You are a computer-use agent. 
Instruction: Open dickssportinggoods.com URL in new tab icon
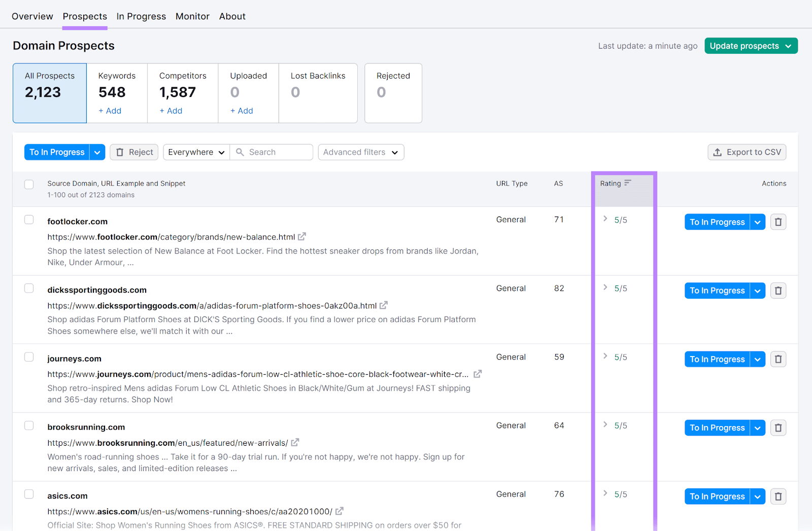(x=384, y=305)
